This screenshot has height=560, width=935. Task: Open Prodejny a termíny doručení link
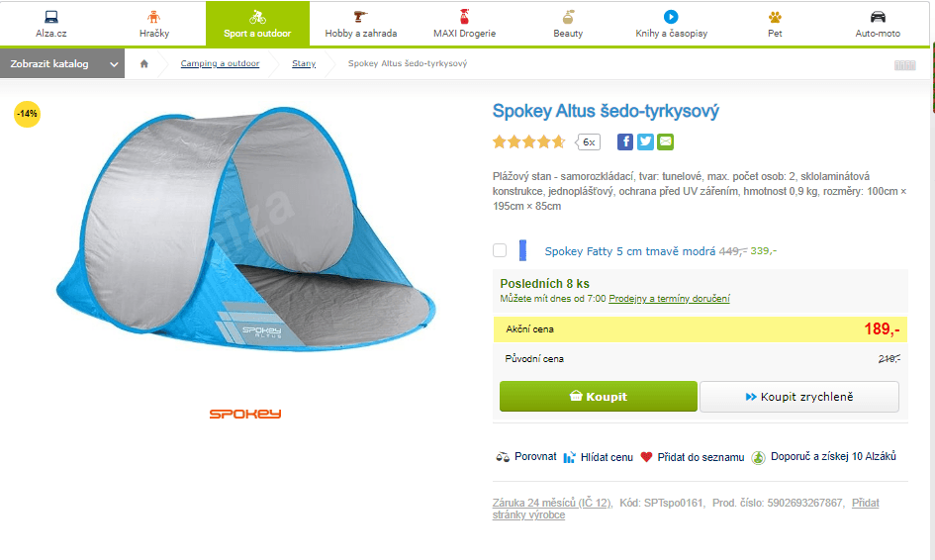[669, 299]
